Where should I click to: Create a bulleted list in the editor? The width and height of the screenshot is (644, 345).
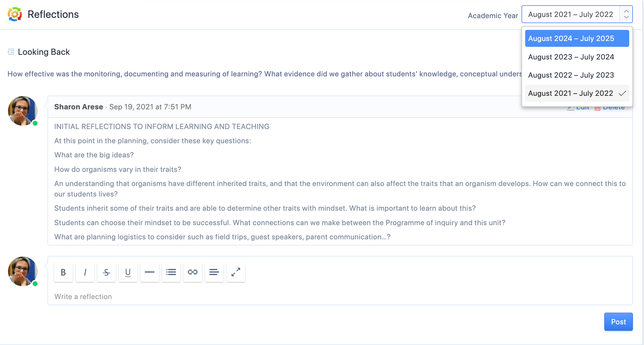[x=171, y=272]
